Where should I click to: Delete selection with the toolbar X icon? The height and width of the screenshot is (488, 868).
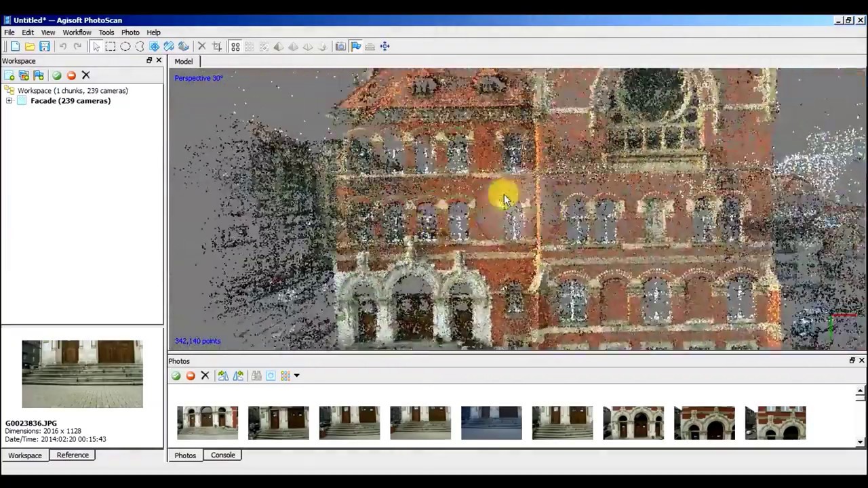click(x=201, y=46)
